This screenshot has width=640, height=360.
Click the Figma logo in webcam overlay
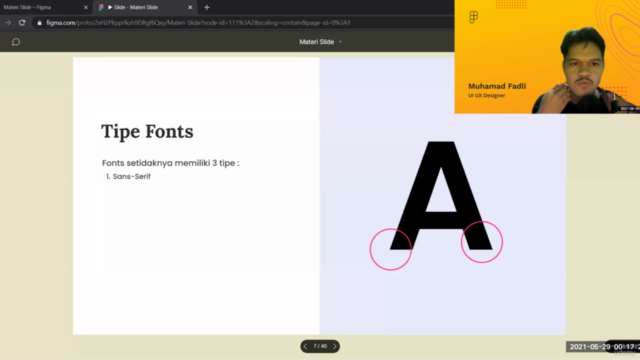(x=473, y=17)
